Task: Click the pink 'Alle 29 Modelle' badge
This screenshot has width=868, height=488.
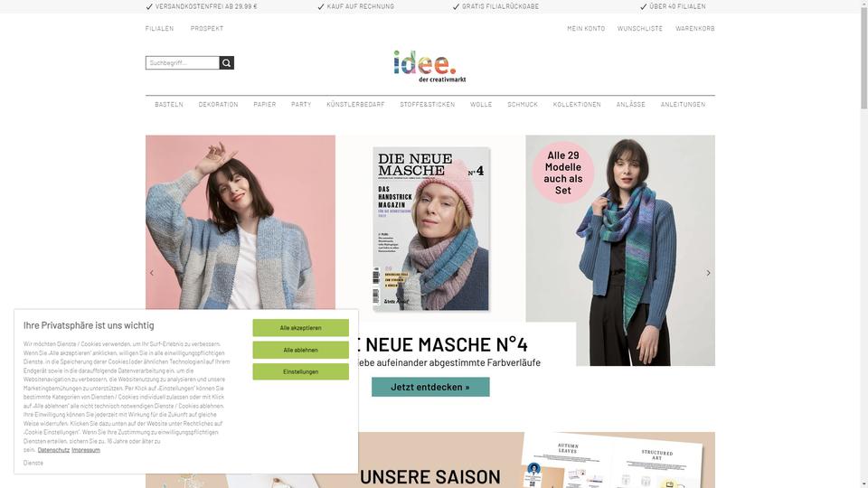Action: (563, 173)
